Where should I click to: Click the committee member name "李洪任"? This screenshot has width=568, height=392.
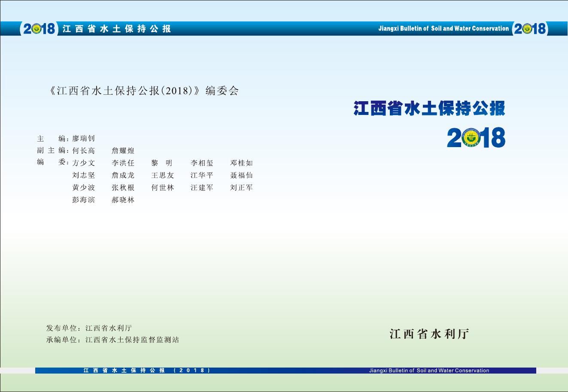coord(123,163)
